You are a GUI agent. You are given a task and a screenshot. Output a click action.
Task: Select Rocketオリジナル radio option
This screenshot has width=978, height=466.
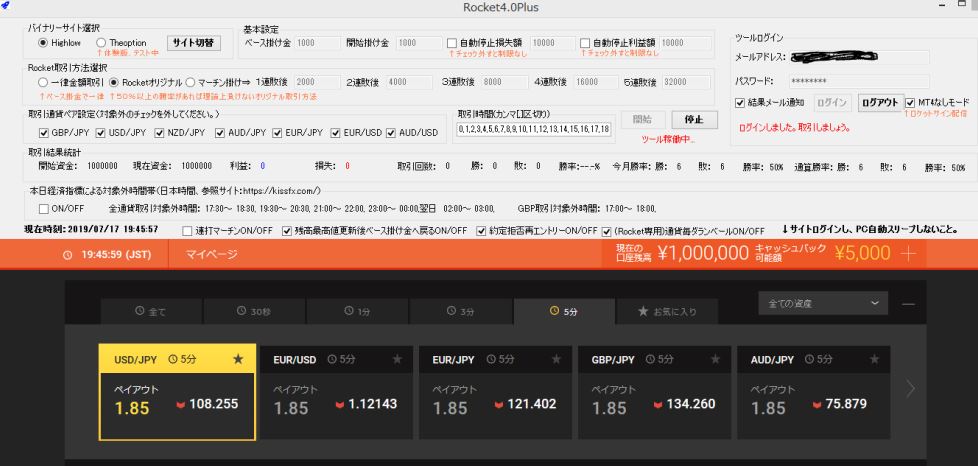pyautogui.click(x=114, y=82)
